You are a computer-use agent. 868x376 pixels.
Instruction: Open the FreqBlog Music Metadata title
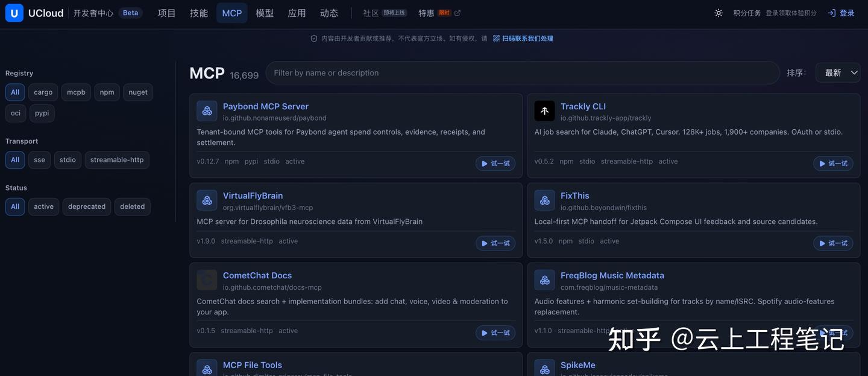tap(612, 275)
